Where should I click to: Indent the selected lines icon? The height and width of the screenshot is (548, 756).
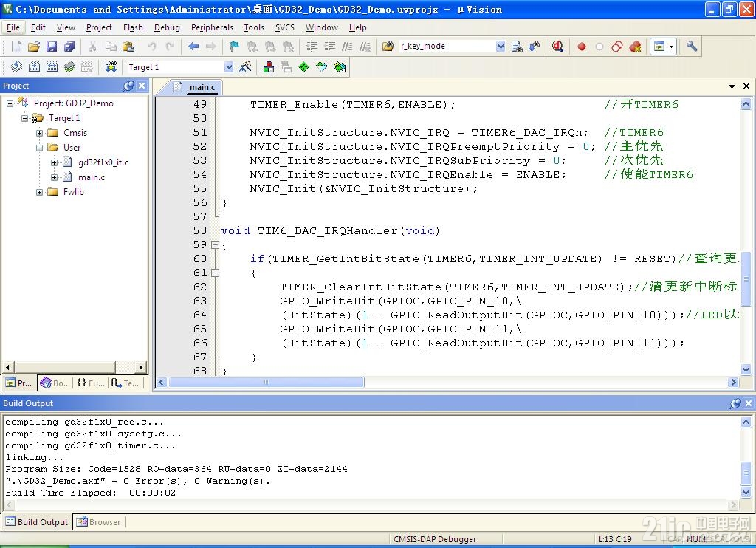(312, 47)
